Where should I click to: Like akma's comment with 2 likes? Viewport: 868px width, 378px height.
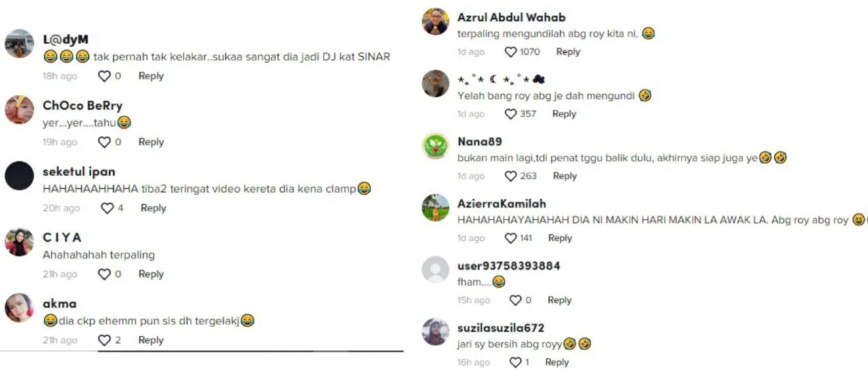tap(104, 340)
